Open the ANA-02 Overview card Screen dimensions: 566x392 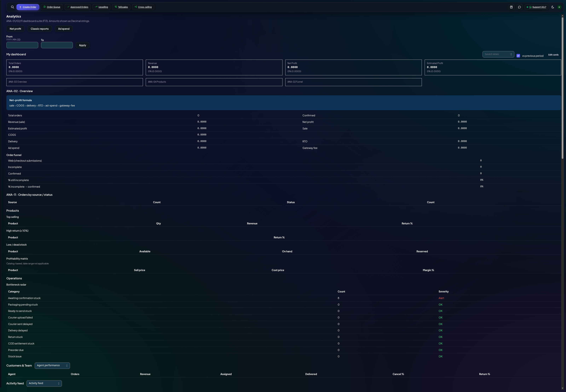[x=74, y=82]
